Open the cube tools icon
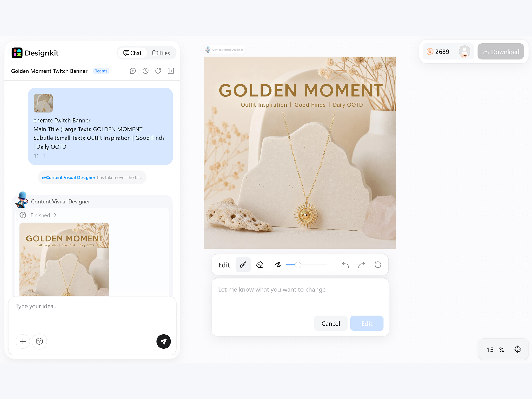This screenshot has width=532, height=399. (39, 341)
